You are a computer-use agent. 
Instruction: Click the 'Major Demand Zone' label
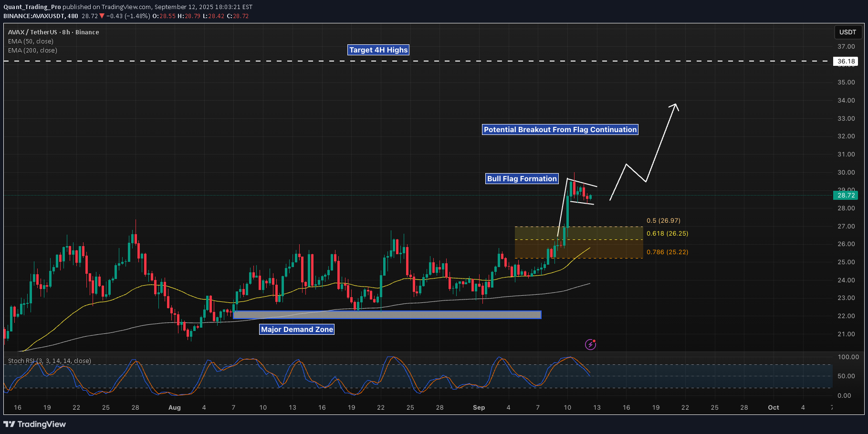297,330
